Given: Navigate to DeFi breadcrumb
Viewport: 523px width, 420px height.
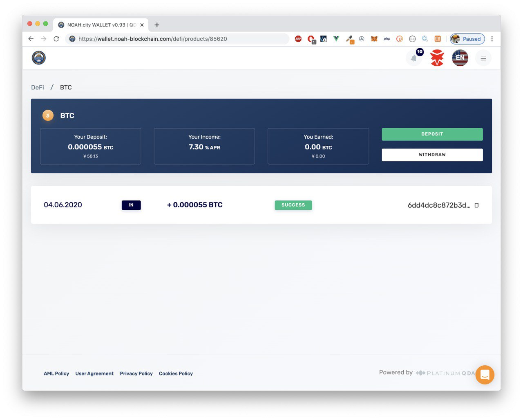Looking at the screenshot, I should click(x=38, y=87).
